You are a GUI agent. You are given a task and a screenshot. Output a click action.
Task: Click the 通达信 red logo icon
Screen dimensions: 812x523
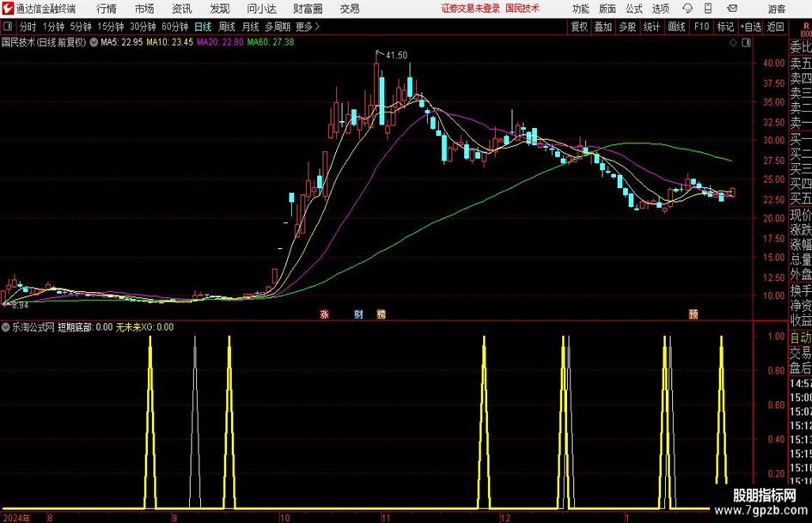(8, 9)
